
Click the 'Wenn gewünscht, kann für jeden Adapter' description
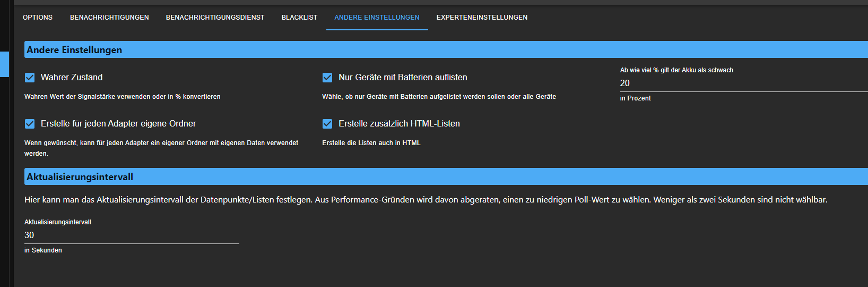(161, 148)
